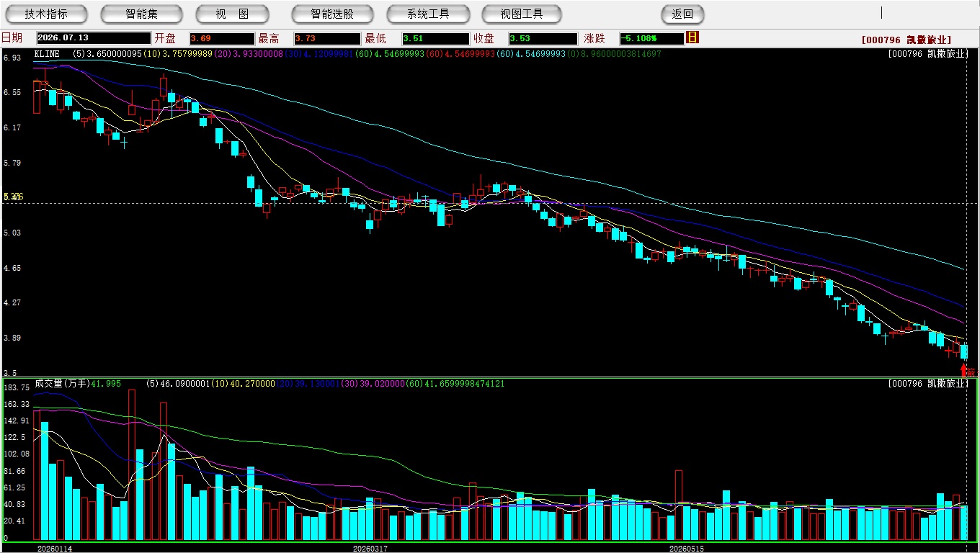Click the 61.25 volume axis label
The width and height of the screenshot is (980, 553).
click(15, 487)
